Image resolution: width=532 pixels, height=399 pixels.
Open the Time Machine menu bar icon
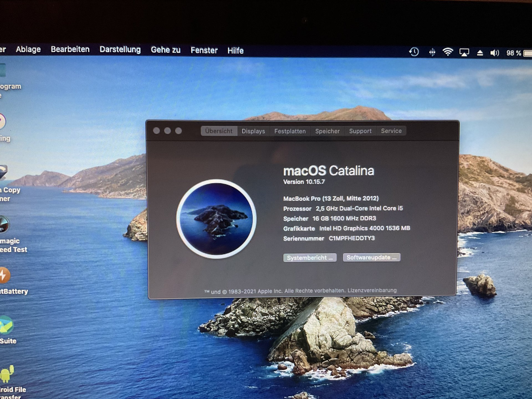pos(414,52)
